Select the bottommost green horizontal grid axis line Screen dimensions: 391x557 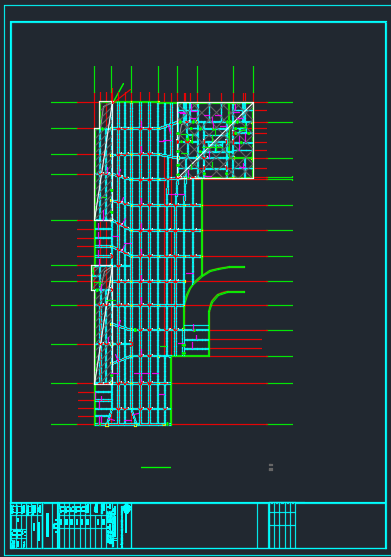click(64, 424)
